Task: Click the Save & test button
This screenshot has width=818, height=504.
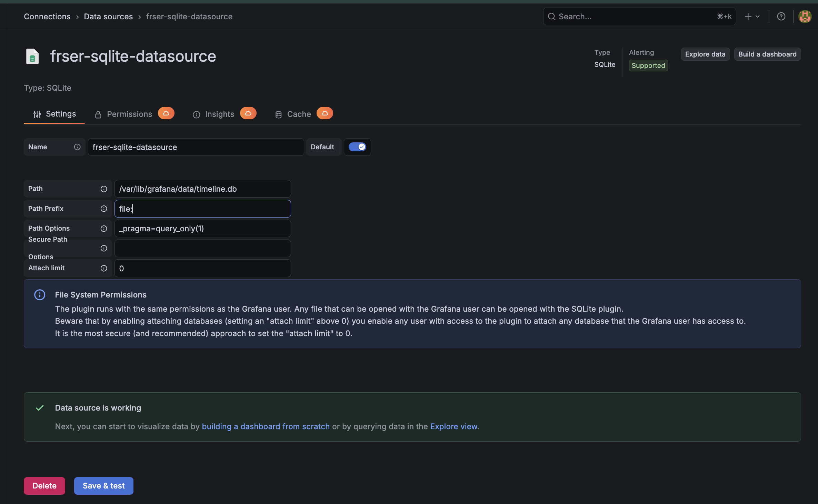Action: click(x=104, y=486)
